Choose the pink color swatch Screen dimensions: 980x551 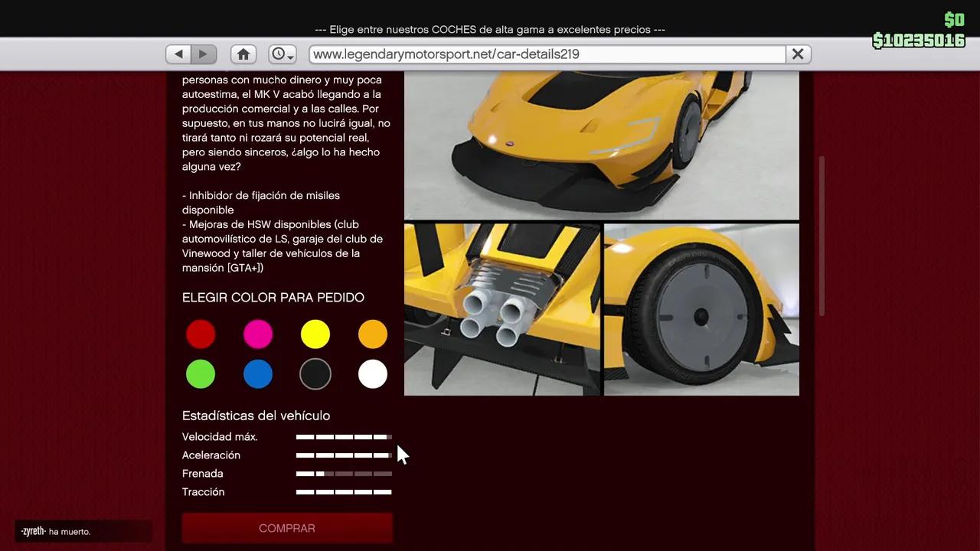tap(258, 334)
